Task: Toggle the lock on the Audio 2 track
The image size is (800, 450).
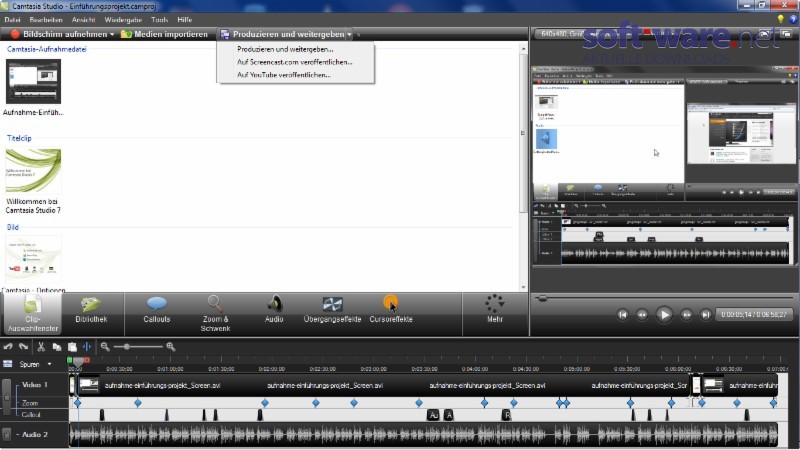Action: point(7,435)
